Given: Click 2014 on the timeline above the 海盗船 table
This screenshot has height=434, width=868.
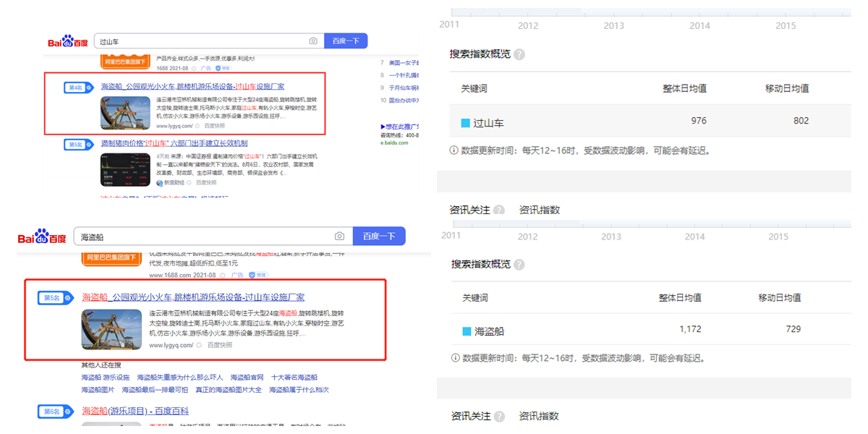Looking at the screenshot, I should (x=695, y=237).
